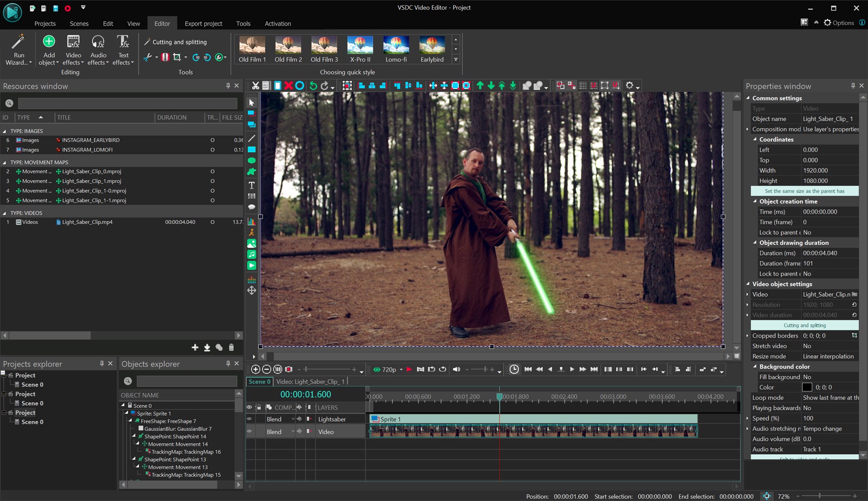The height and width of the screenshot is (501, 868).
Task: Click the trash icon in the Resources window
Action: point(231,347)
